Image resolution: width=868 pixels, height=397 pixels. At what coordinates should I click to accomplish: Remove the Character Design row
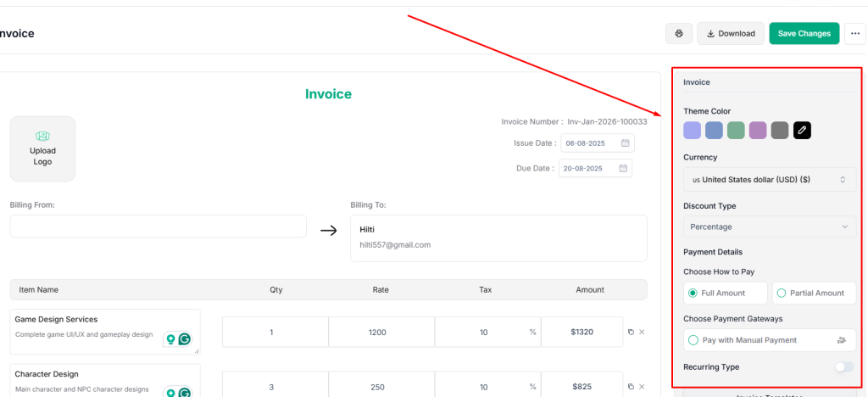(x=643, y=387)
